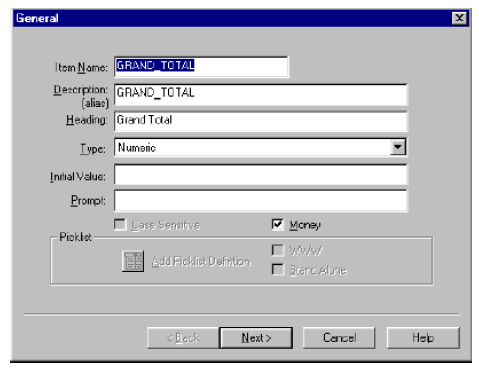Enable the WWW picklist checkbox
Screen dimensions: 479x369
[x=277, y=250]
